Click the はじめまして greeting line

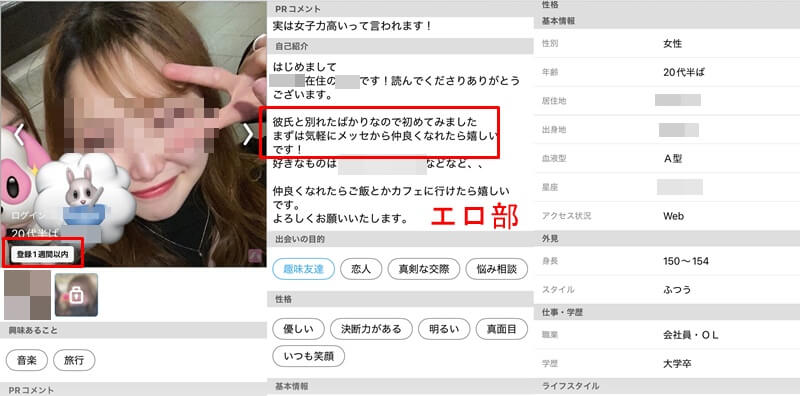pos(305,67)
